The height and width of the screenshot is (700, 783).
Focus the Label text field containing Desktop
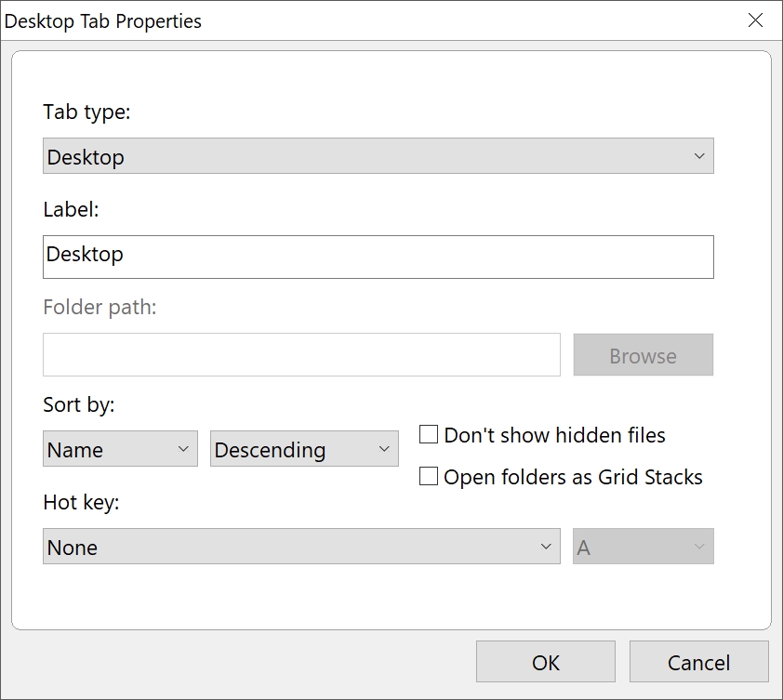(378, 257)
